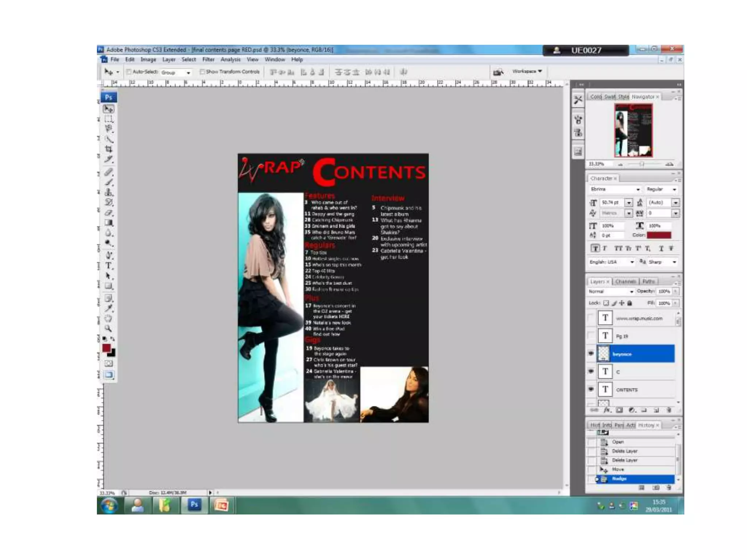Select the Magic Wand tool
Screen dimensions: 747x560
[x=109, y=139]
